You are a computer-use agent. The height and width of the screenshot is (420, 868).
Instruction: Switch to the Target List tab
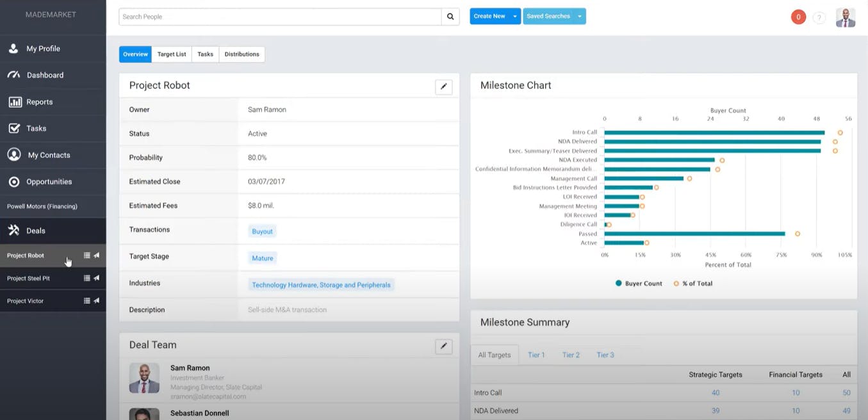tap(172, 54)
